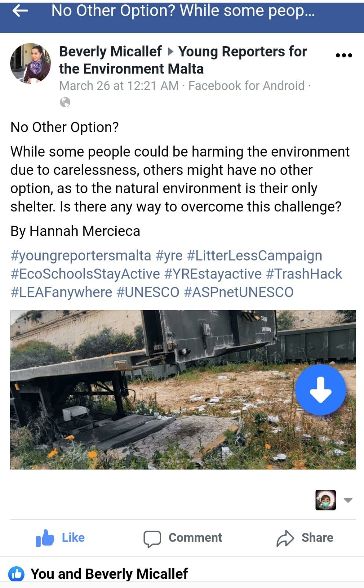Screen dimensions: 364x588
Task: Tap the back arrow in the header
Action: (20, 11)
